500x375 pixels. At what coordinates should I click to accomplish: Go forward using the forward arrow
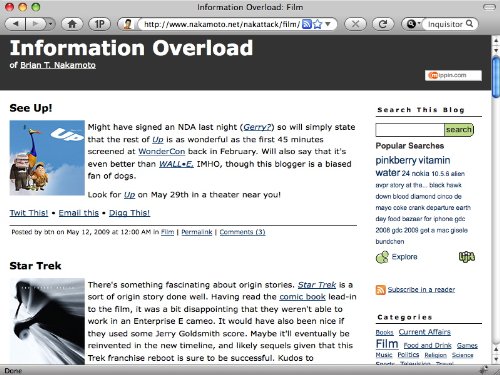(35, 24)
